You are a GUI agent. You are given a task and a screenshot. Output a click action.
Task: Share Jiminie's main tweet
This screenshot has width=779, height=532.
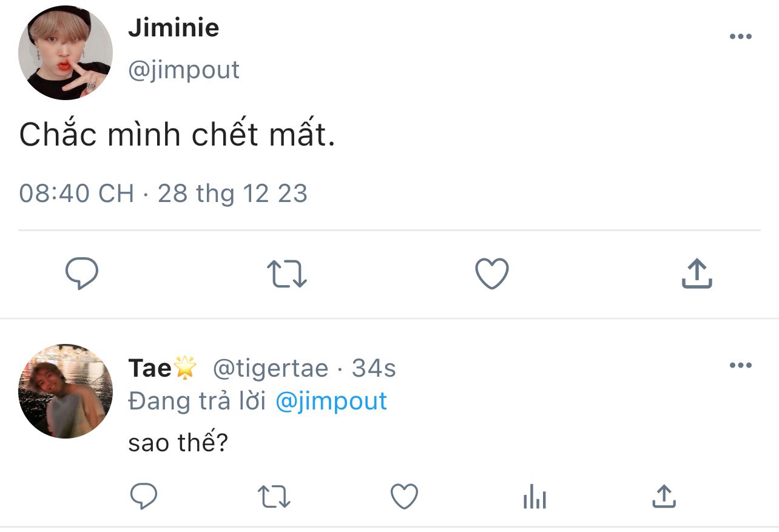point(696,274)
